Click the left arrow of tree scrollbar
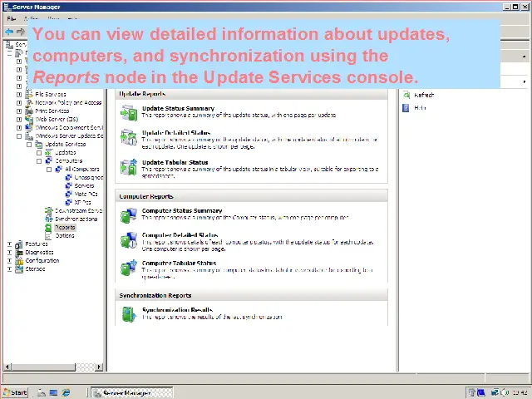The image size is (532, 399). click(x=7, y=367)
